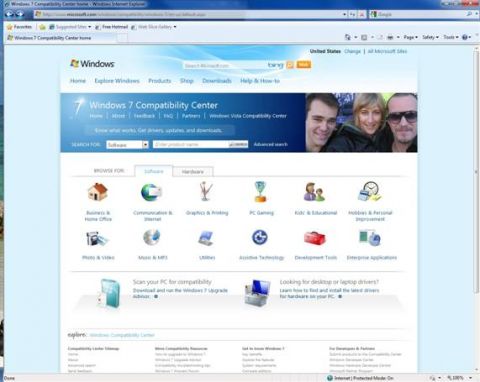Open the Help & How-to nav item
This screenshot has width=480, height=382.
click(260, 81)
